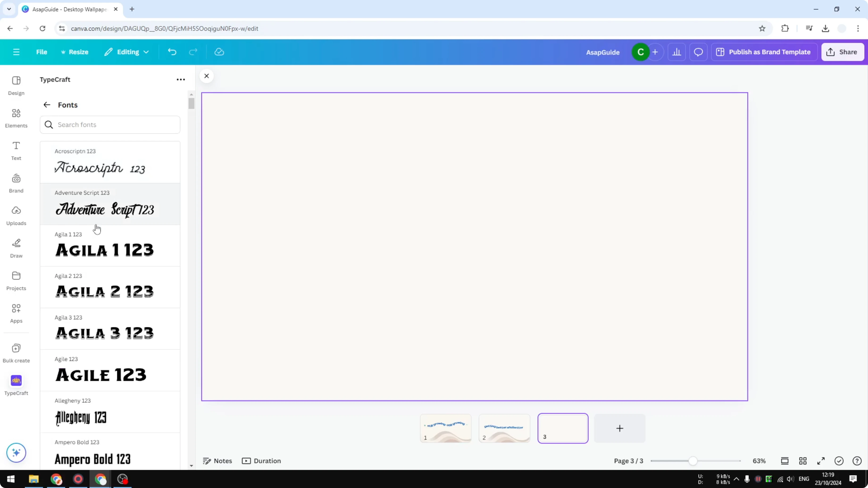Viewport: 868px width, 488px height.
Task: Click the undo icon in the toolbar
Action: coord(172,52)
